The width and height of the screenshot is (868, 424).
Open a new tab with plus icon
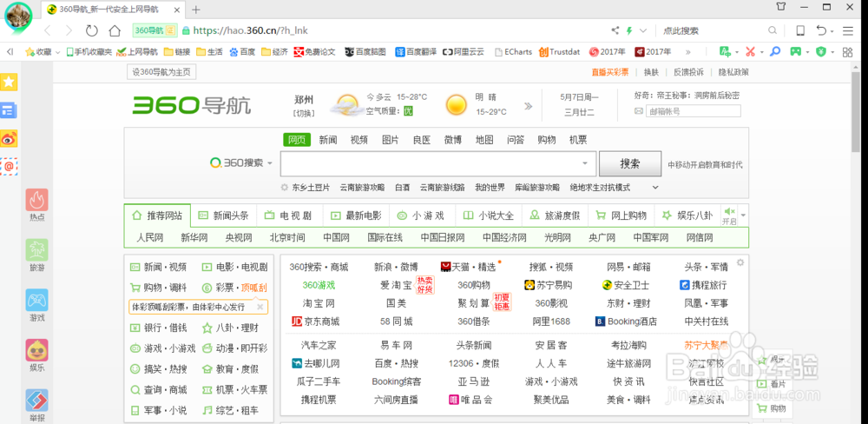click(x=196, y=10)
